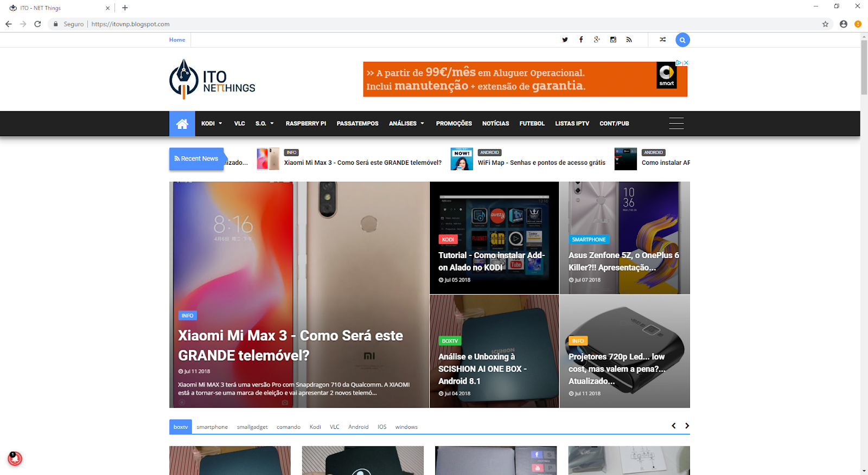The height and width of the screenshot is (475, 868).
Task: Click the page vertical scrollbar thumb
Action: [864, 67]
